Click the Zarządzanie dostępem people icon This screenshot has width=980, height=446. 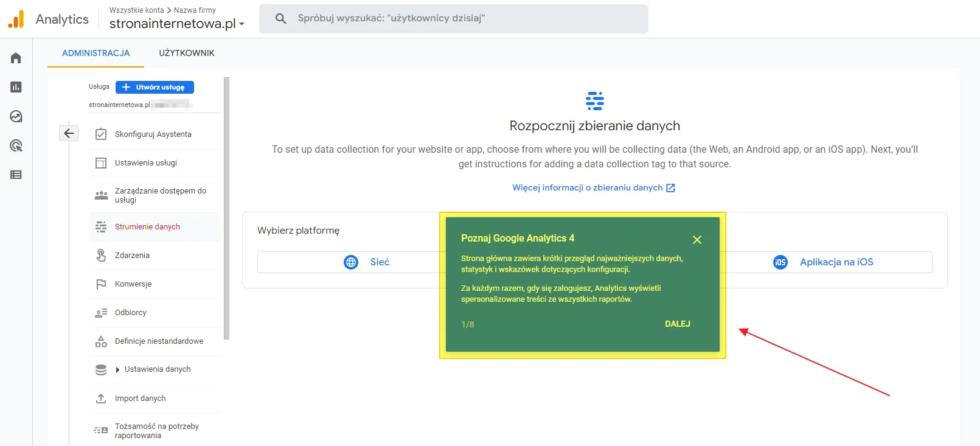(101, 195)
